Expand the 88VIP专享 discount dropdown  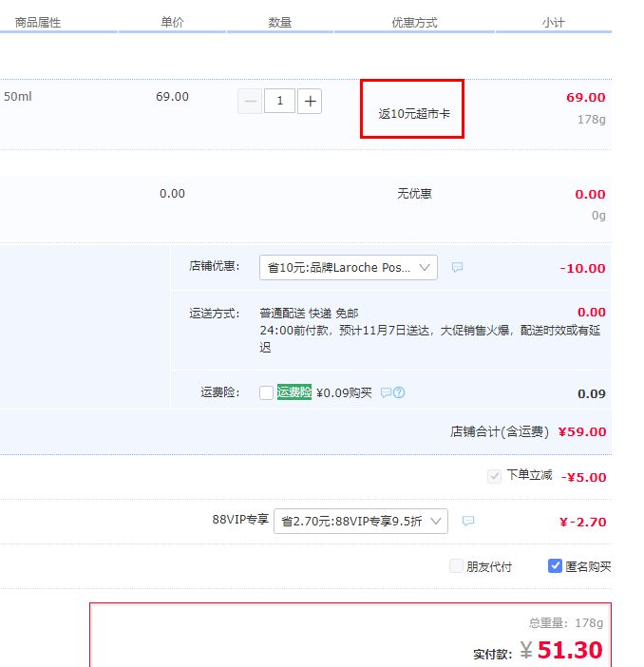360,521
